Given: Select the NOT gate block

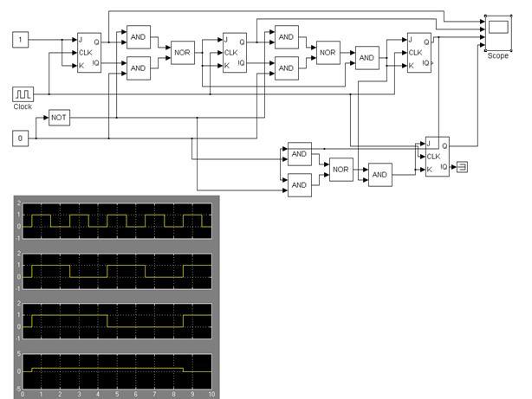Looking at the screenshot, I should tap(59, 118).
